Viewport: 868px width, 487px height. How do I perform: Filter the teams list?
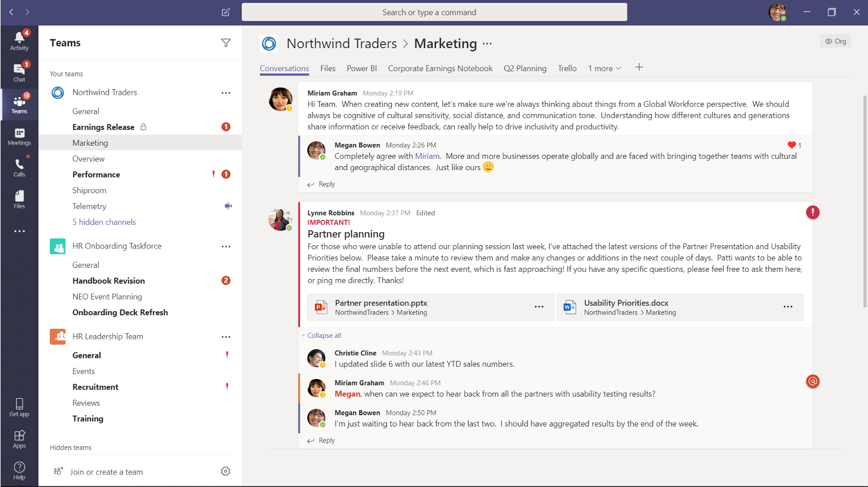point(226,43)
